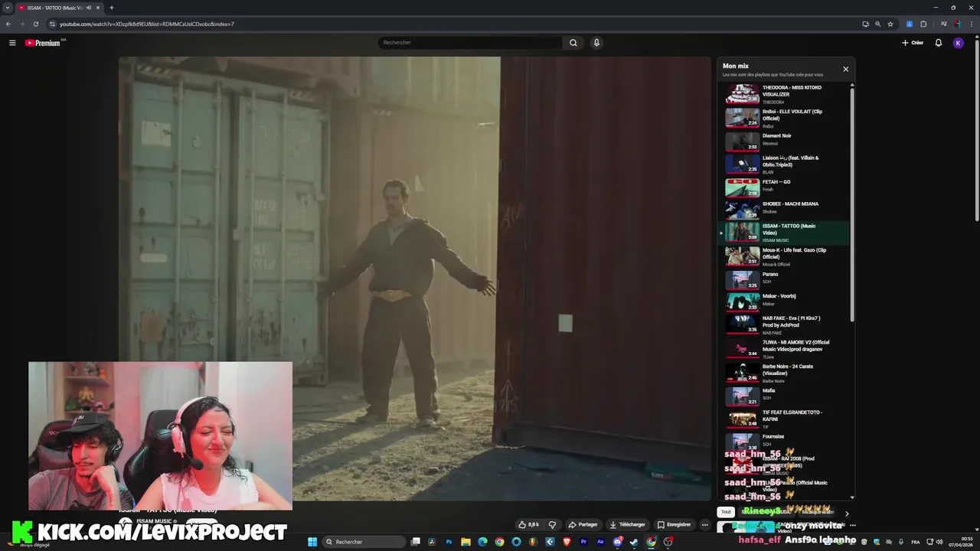Viewport: 980px width, 551px height.
Task: Show next filter chips with right arrow
Action: [846, 514]
